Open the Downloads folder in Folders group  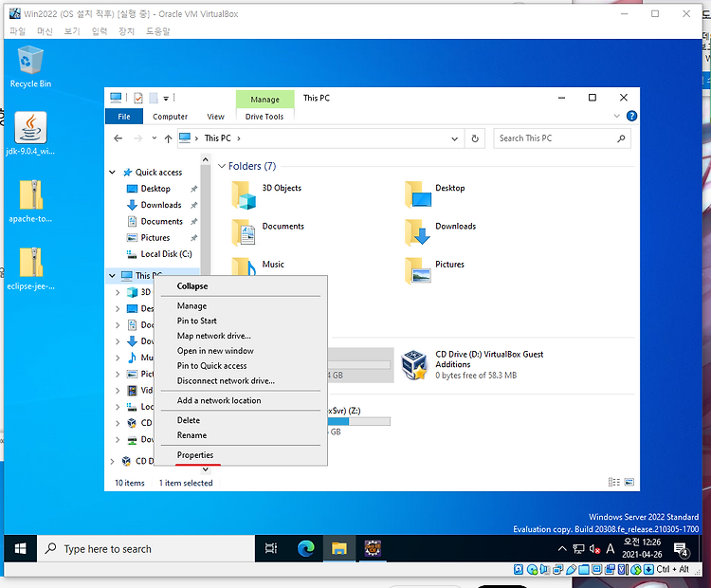click(440, 232)
